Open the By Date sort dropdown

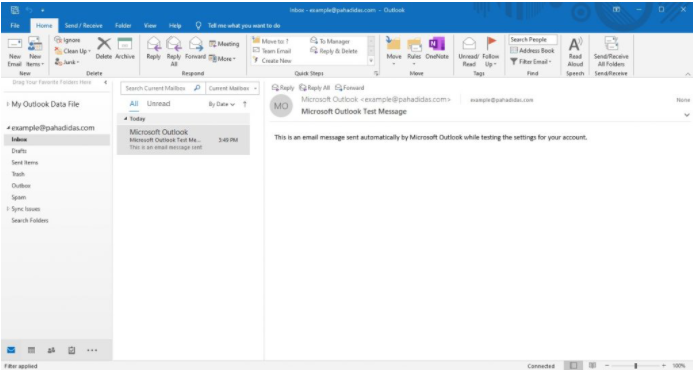[221, 104]
